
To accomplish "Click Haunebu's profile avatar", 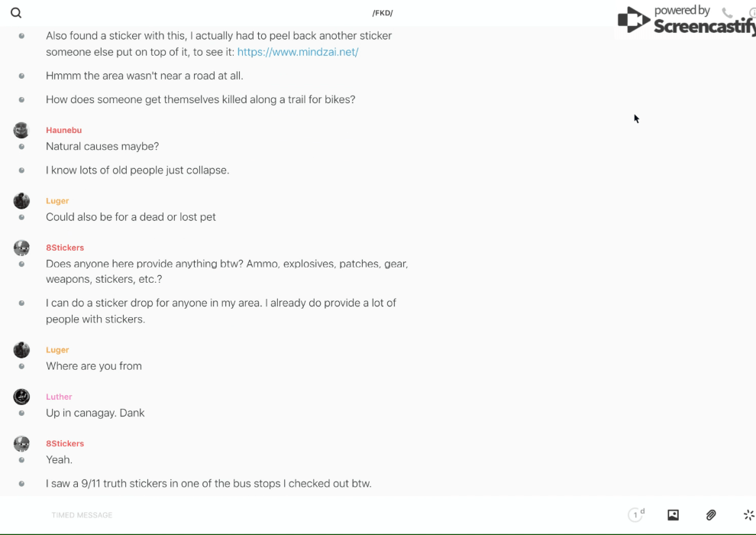I will tap(21, 130).
